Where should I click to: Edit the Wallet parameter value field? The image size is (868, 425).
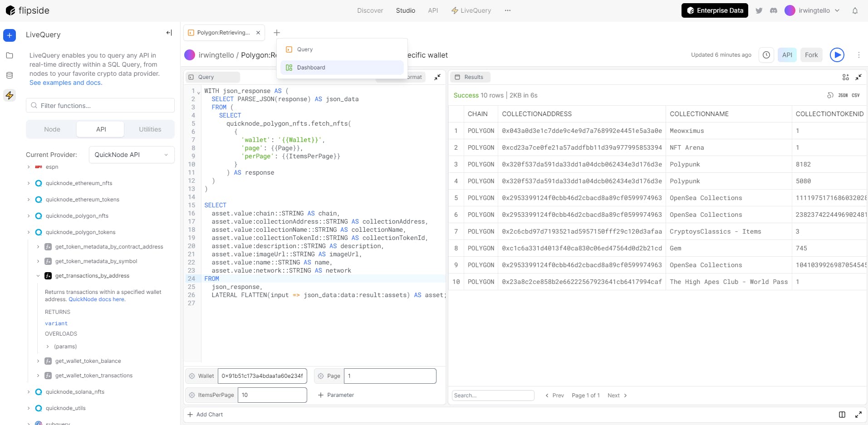coord(262,376)
